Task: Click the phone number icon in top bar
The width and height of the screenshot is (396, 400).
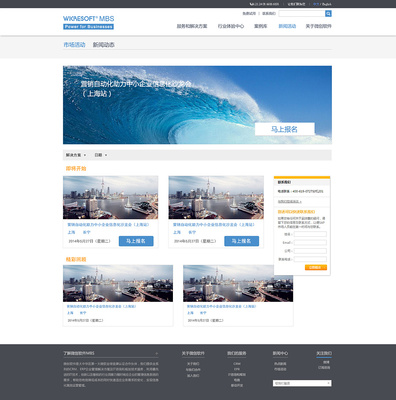Action: coord(251,4)
